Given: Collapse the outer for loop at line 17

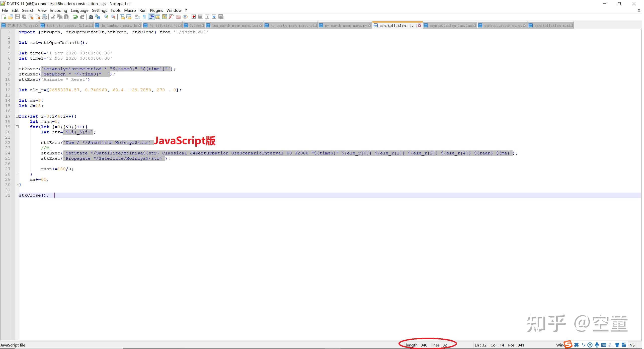Looking at the screenshot, I should click(x=17, y=116).
